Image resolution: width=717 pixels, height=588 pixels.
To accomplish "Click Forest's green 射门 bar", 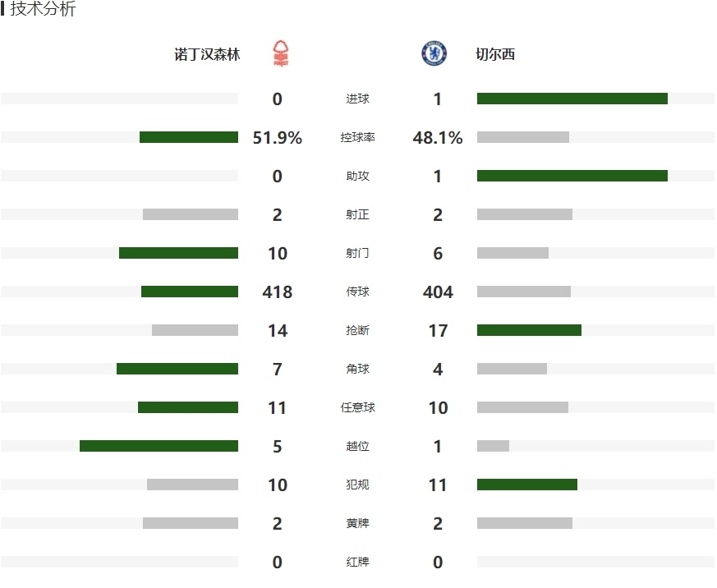I will point(178,253).
